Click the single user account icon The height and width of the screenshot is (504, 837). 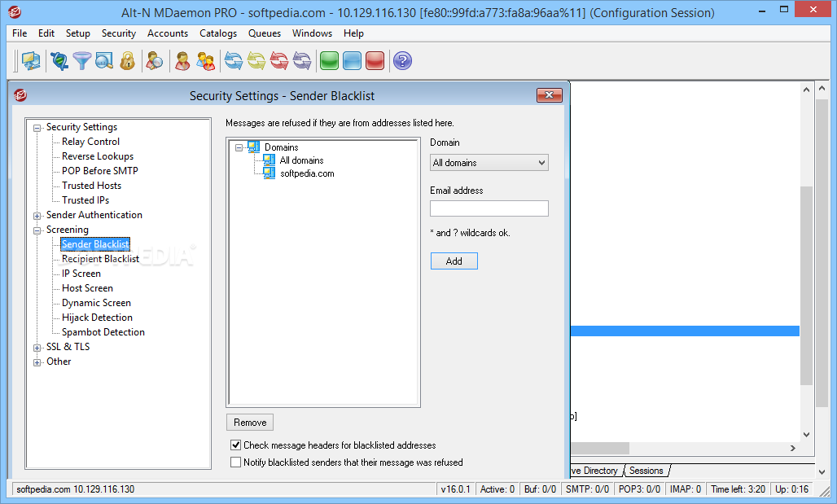coord(182,61)
